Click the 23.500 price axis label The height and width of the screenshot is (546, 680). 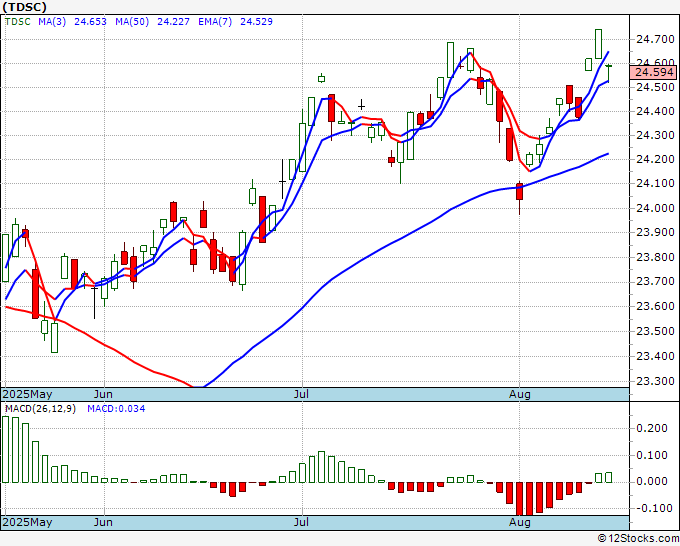coord(655,331)
